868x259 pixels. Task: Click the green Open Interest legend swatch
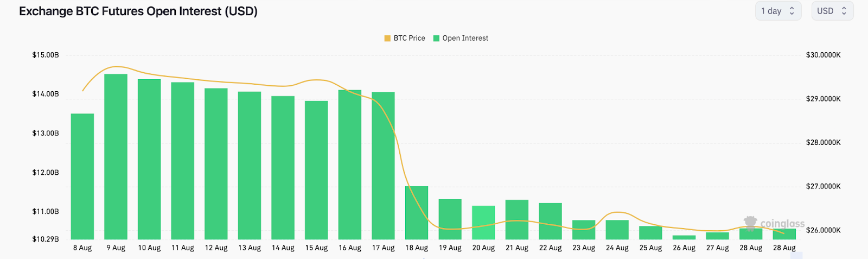click(x=436, y=38)
